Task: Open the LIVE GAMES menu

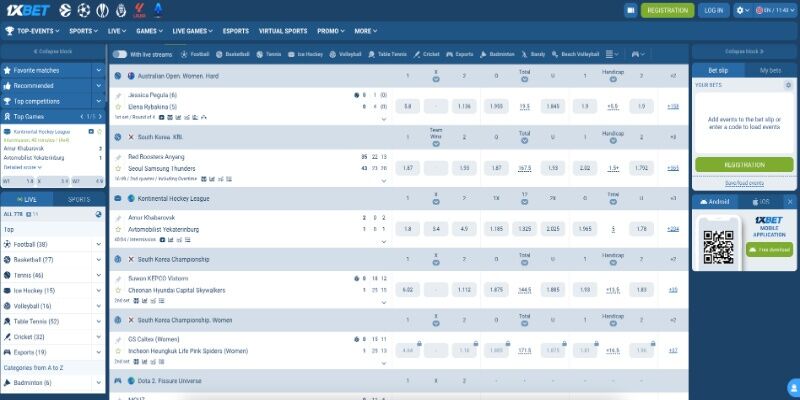Action: pyautogui.click(x=192, y=31)
